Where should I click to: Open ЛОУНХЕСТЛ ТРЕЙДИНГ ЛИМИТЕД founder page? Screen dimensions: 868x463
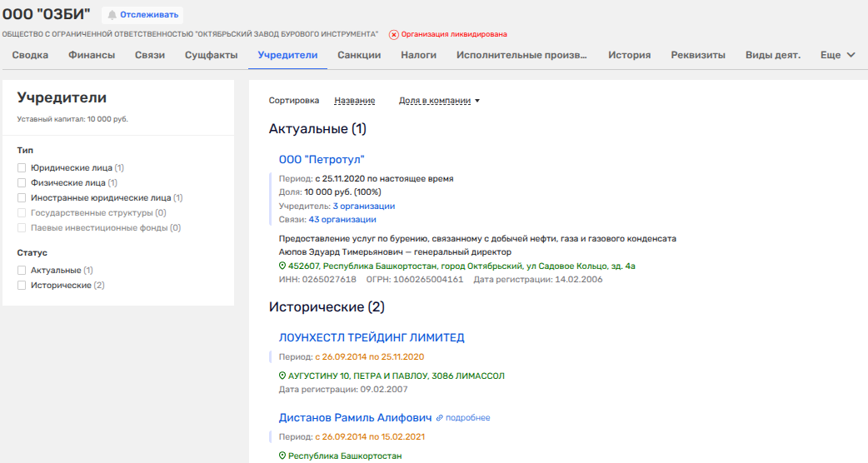(372, 338)
